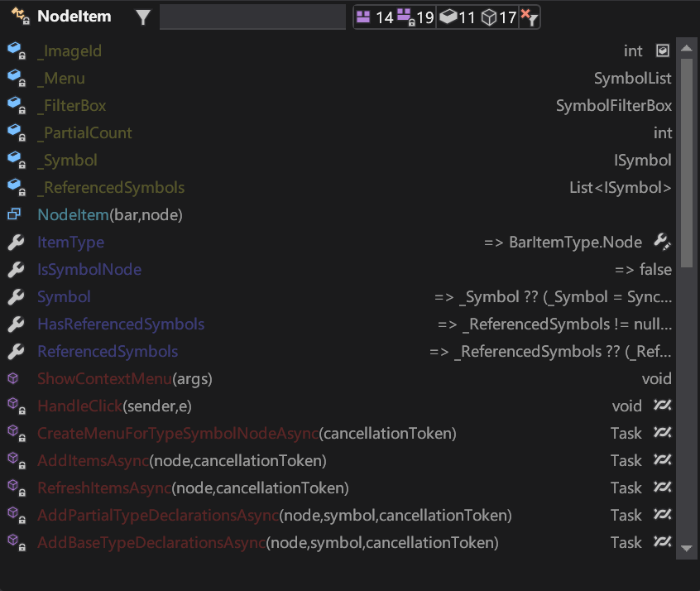Click the field icon beside _FilterBox

click(14, 105)
